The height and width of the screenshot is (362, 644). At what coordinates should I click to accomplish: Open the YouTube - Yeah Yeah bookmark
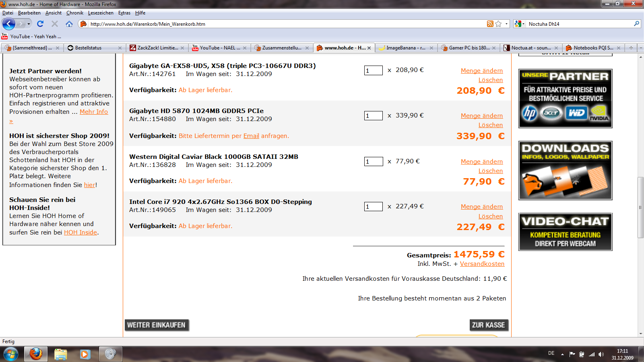tap(32, 36)
